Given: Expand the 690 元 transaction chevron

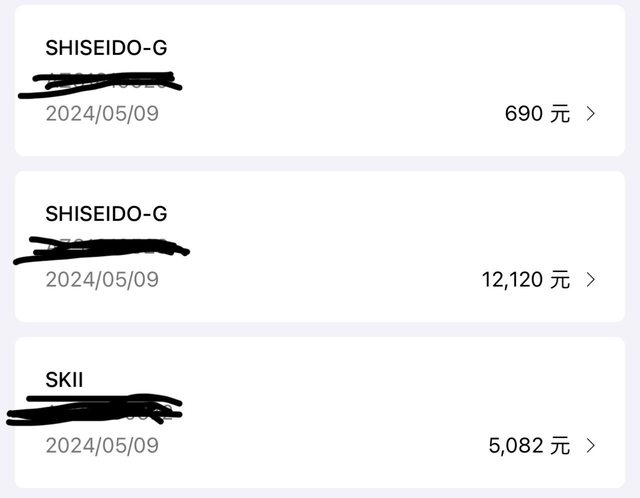Looking at the screenshot, I should 591,114.
